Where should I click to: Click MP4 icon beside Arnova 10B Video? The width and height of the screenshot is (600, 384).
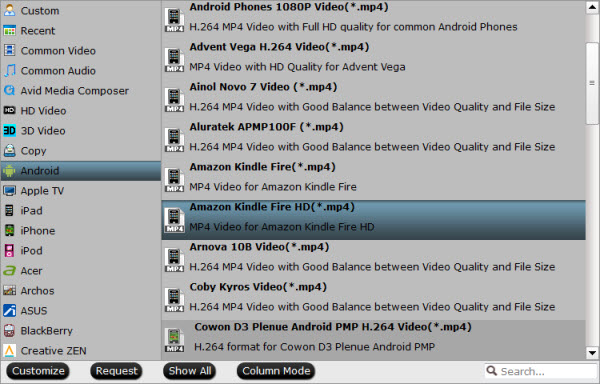coord(174,260)
